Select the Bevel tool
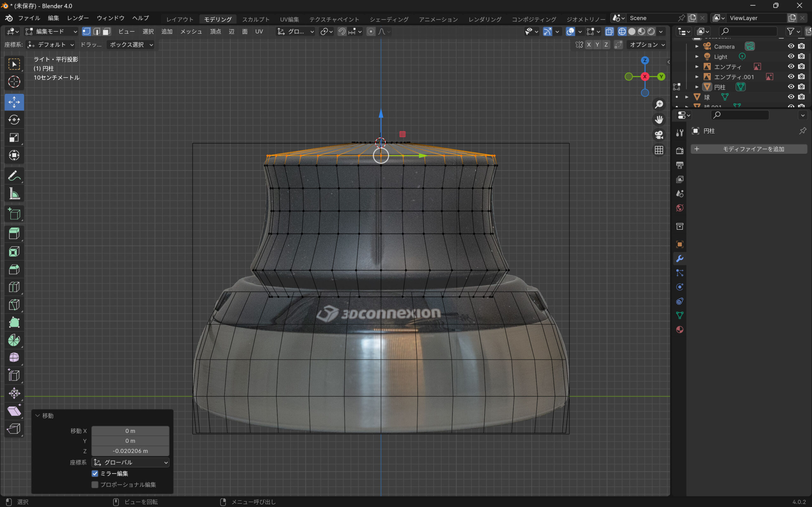Image resolution: width=812 pixels, height=507 pixels. coord(14,269)
